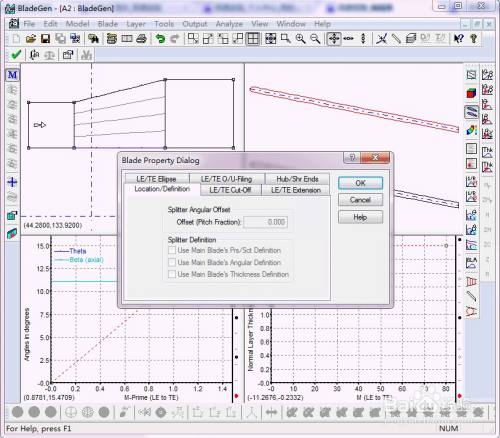Click the Help button in the dialog
This screenshot has width=500, height=438.
[x=360, y=217]
